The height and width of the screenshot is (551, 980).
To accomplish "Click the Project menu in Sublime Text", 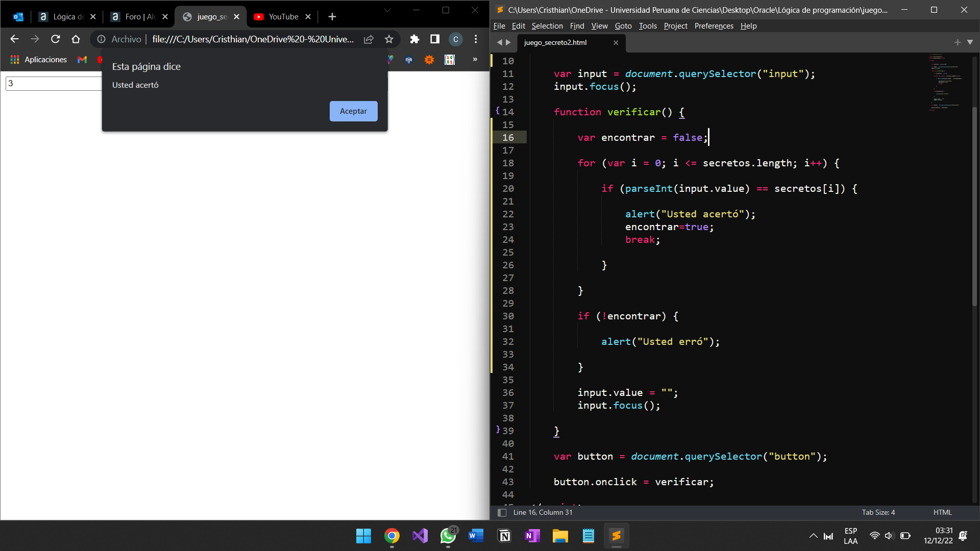I will [x=676, y=26].
